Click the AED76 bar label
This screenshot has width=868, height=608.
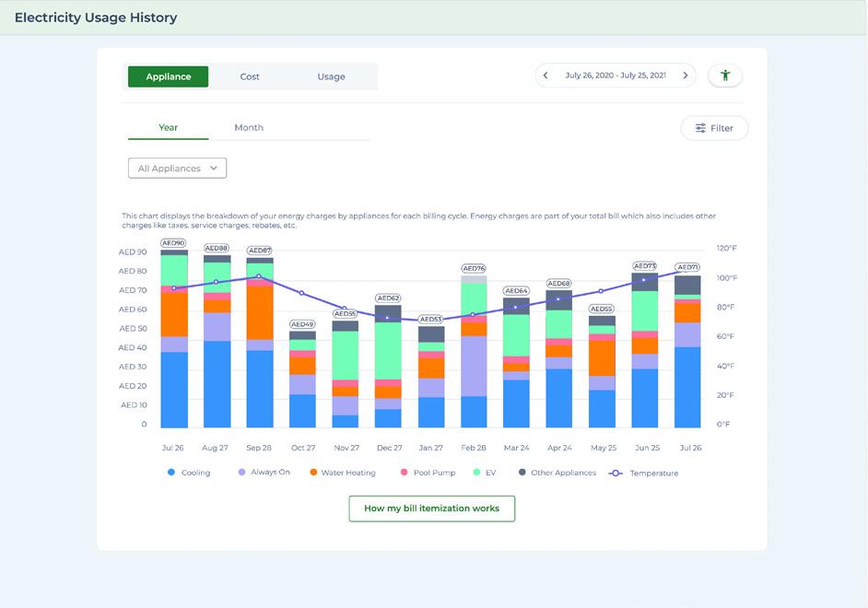[x=474, y=268]
